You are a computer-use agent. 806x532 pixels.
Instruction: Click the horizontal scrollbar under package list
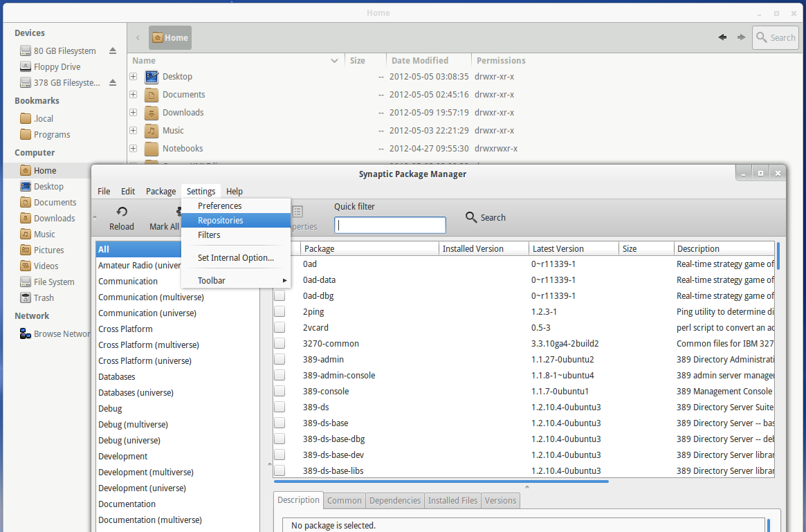coord(441,481)
